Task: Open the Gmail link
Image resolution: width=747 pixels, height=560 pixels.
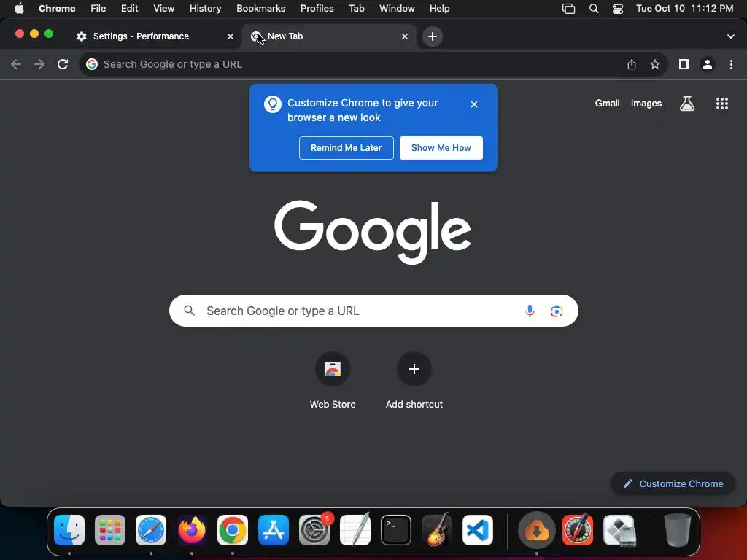Action: point(607,104)
